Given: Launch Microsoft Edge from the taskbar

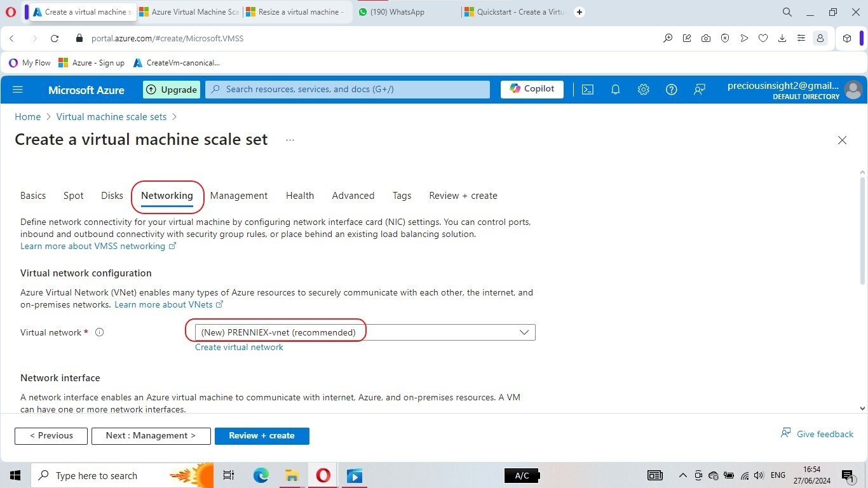Looking at the screenshot, I should tap(261, 475).
